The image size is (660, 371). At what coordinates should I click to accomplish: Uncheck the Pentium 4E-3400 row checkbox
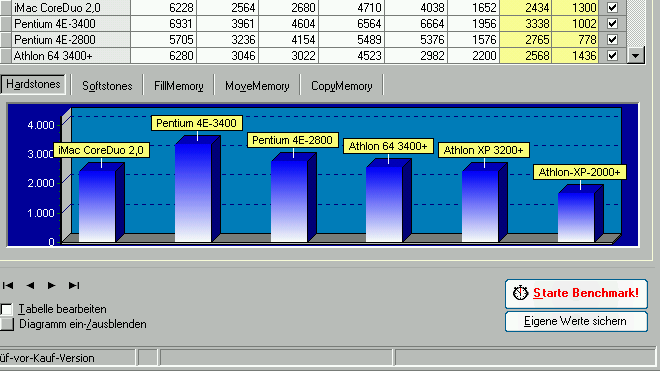pyautogui.click(x=612, y=24)
